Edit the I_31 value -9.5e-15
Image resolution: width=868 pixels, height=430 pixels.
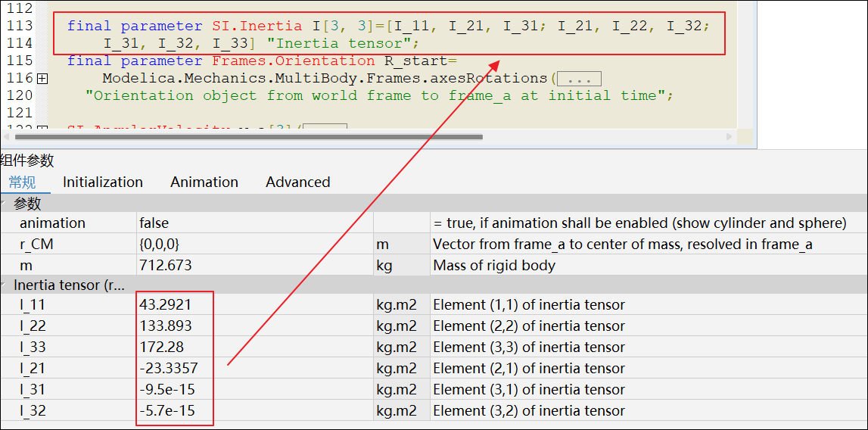click(x=254, y=390)
